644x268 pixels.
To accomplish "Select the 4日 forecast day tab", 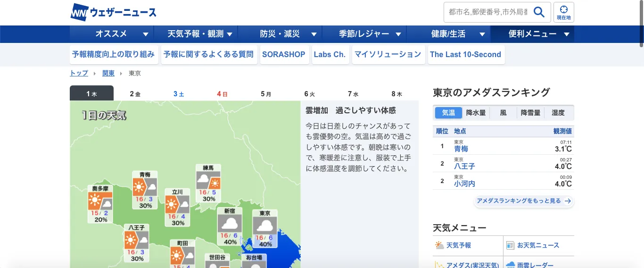I will [x=222, y=93].
